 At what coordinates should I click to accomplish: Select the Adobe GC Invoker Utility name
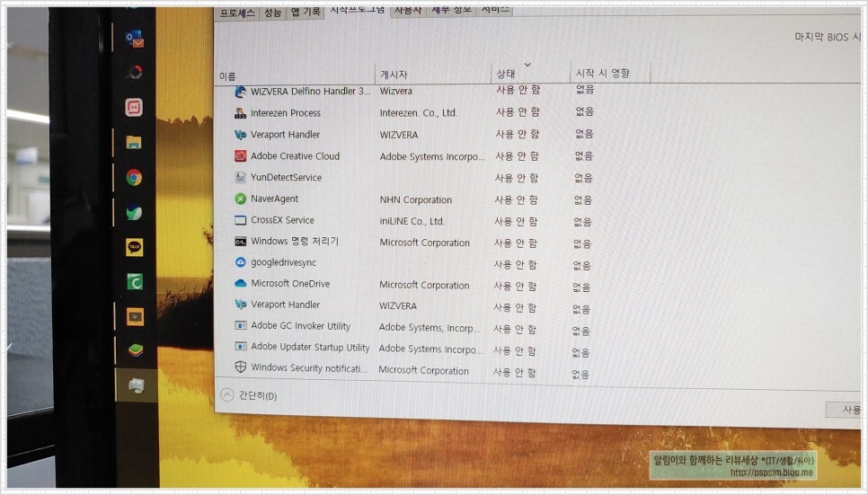301,326
